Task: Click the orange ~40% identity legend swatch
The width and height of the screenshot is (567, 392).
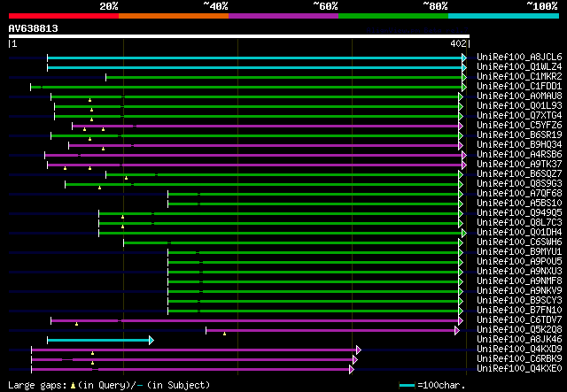Action: pyautogui.click(x=174, y=16)
